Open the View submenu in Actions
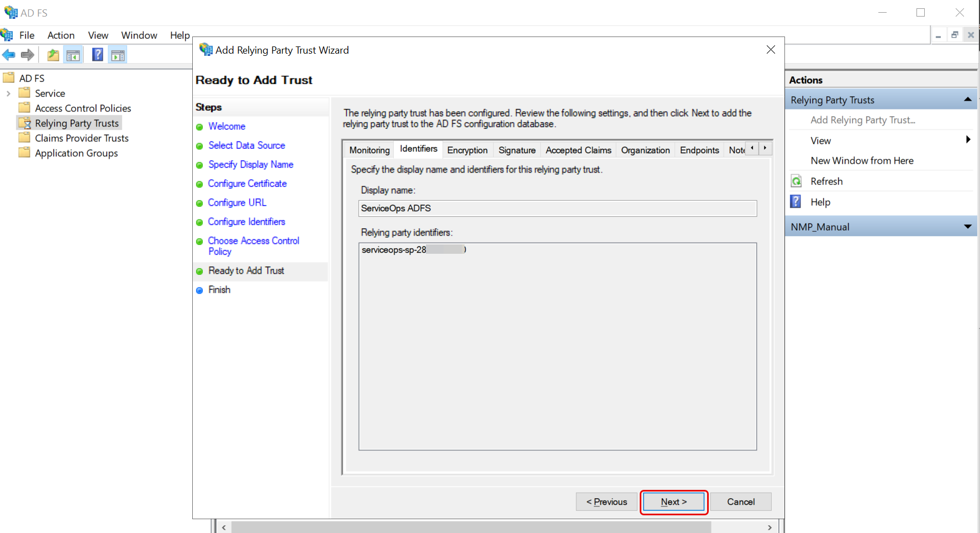This screenshot has width=980, height=533. [x=967, y=140]
